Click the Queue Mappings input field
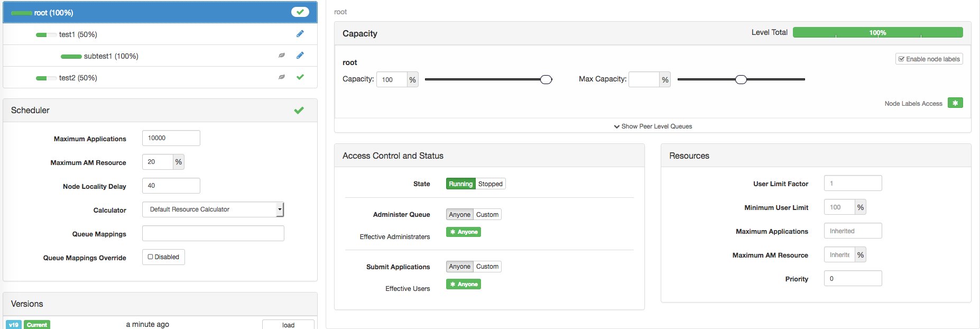Screen dimensions: 980x329 tap(213, 233)
